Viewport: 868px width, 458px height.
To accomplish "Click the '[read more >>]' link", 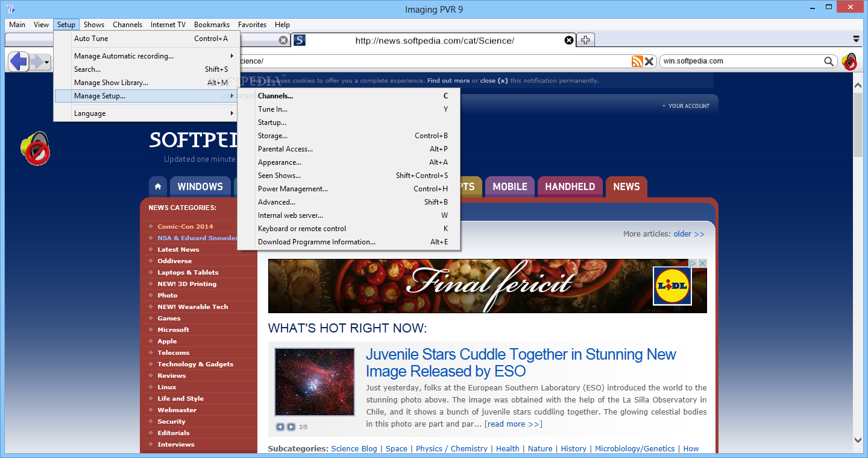I will tap(514, 424).
